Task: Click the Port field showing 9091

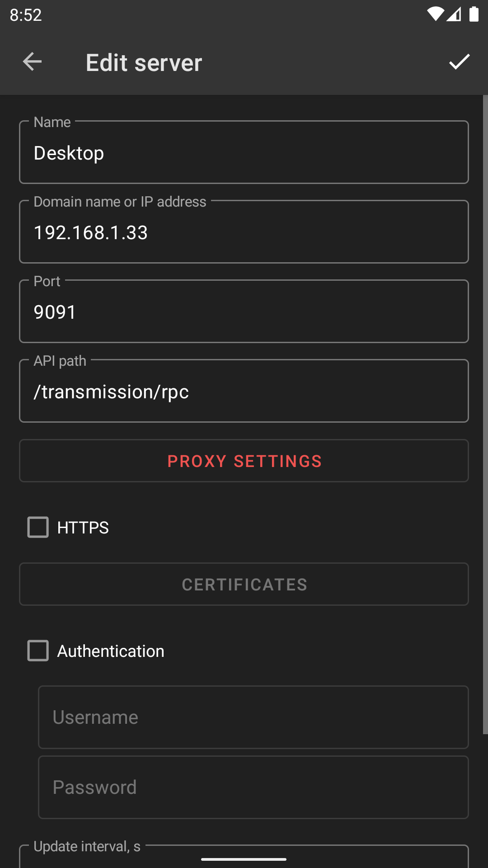Action: pos(244,312)
